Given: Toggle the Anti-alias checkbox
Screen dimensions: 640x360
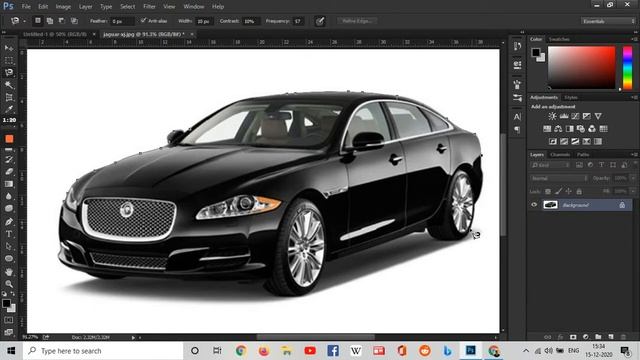Looking at the screenshot, I should 143,20.
